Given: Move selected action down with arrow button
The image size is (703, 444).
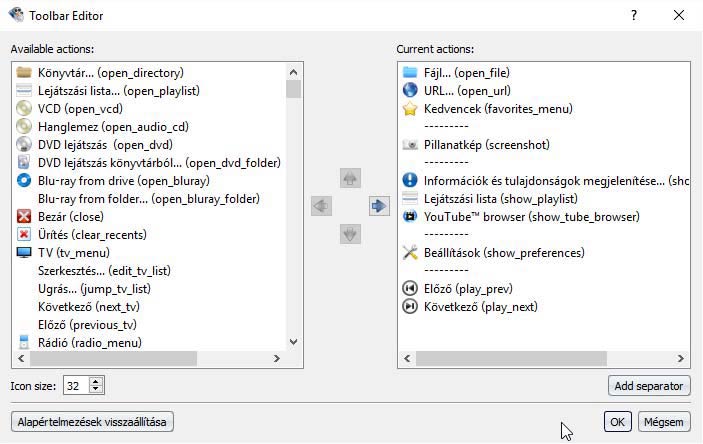Looking at the screenshot, I should coord(350,234).
